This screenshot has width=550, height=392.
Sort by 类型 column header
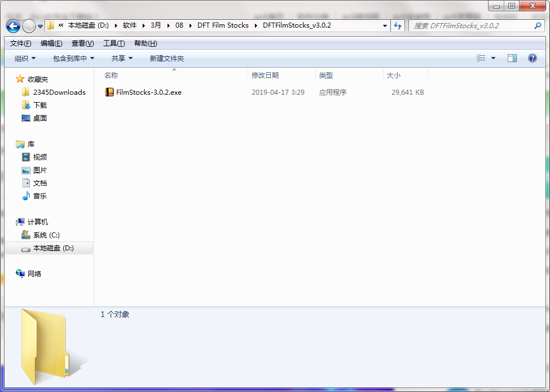pyautogui.click(x=326, y=76)
